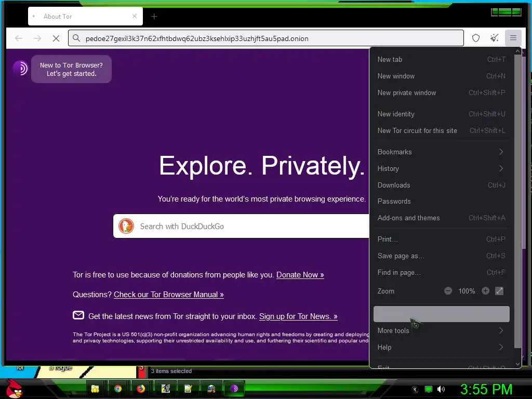Choose Find in page… item

(441, 272)
